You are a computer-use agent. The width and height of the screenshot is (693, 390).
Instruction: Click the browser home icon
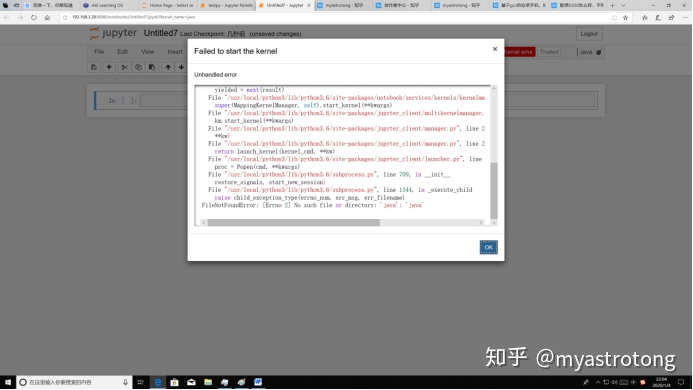47,18
